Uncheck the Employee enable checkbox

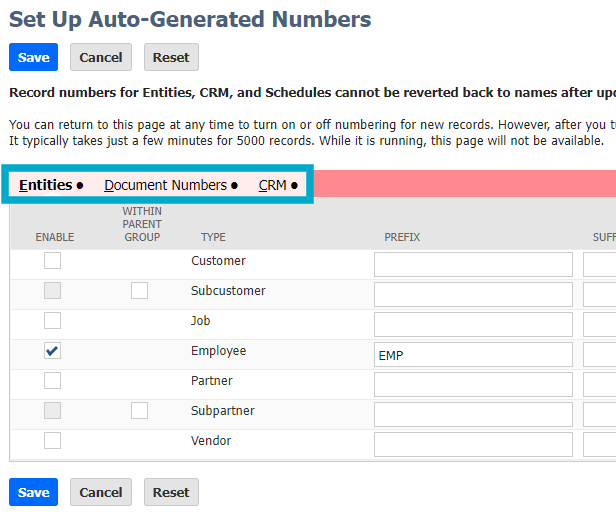(52, 351)
